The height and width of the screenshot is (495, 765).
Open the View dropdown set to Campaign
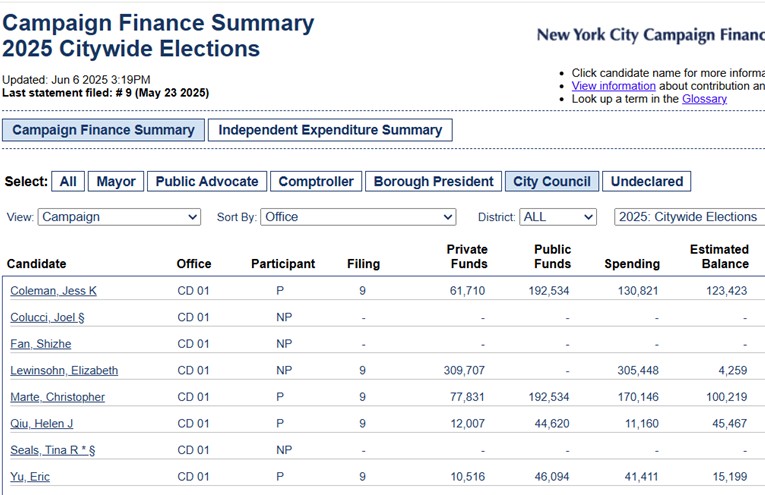tap(119, 217)
